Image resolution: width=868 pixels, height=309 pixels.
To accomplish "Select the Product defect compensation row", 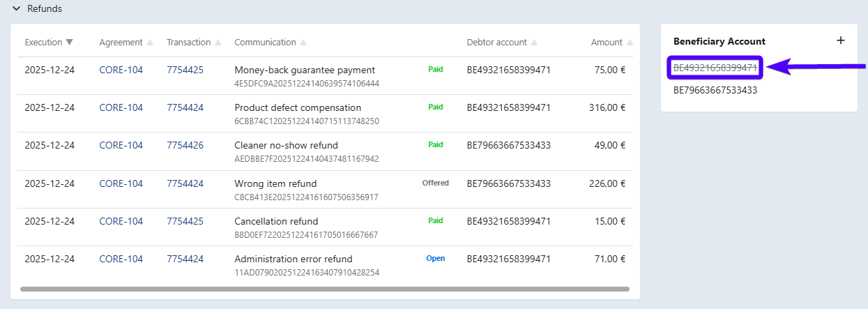I will [x=298, y=107].
